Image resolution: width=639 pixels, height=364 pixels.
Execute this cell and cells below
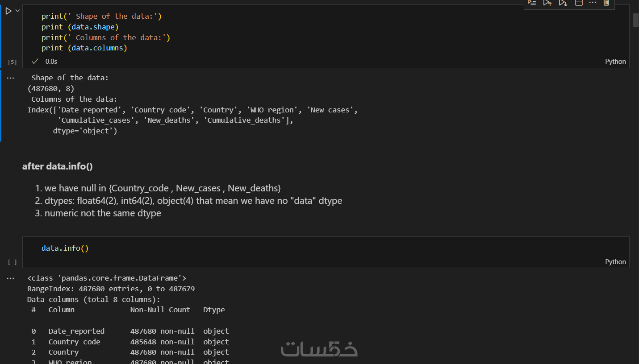(x=563, y=3)
